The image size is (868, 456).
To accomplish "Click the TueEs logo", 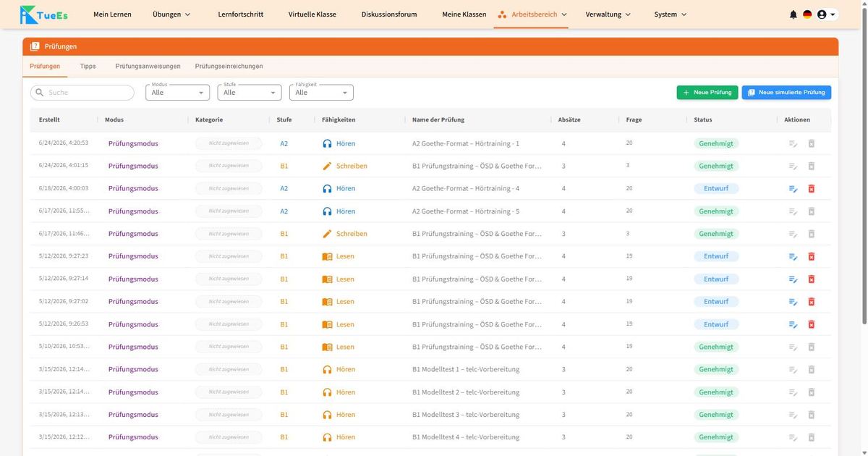I will (x=44, y=14).
